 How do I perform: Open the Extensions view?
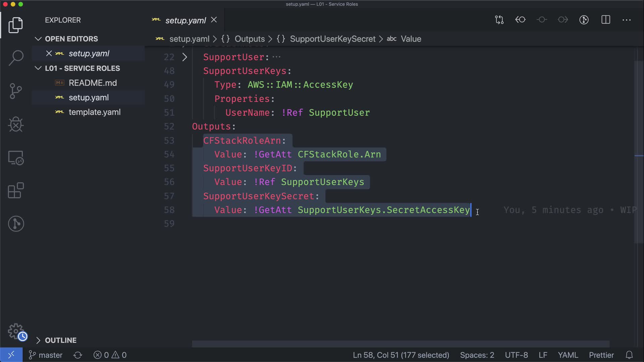click(16, 191)
